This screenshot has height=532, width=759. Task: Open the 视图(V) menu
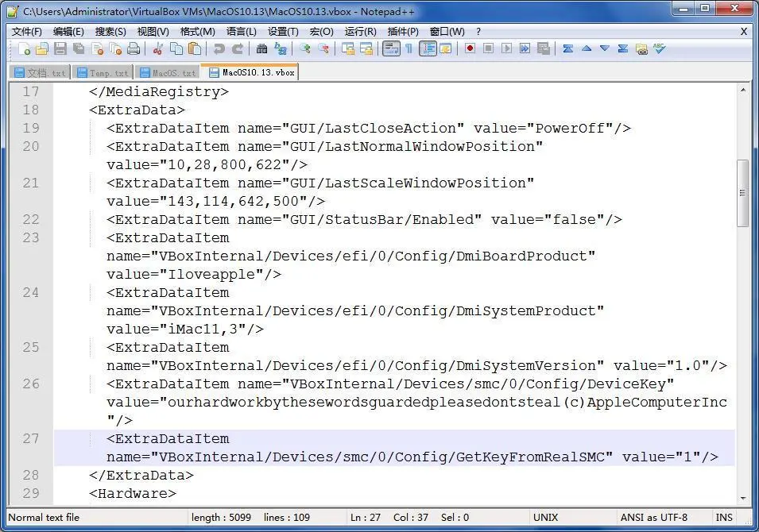(x=153, y=32)
